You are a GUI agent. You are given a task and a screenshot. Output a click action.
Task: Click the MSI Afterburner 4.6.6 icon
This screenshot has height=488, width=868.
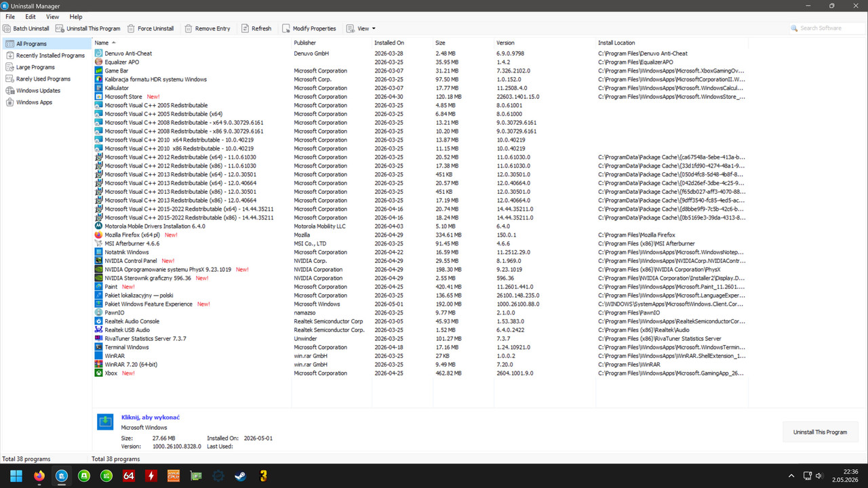99,243
